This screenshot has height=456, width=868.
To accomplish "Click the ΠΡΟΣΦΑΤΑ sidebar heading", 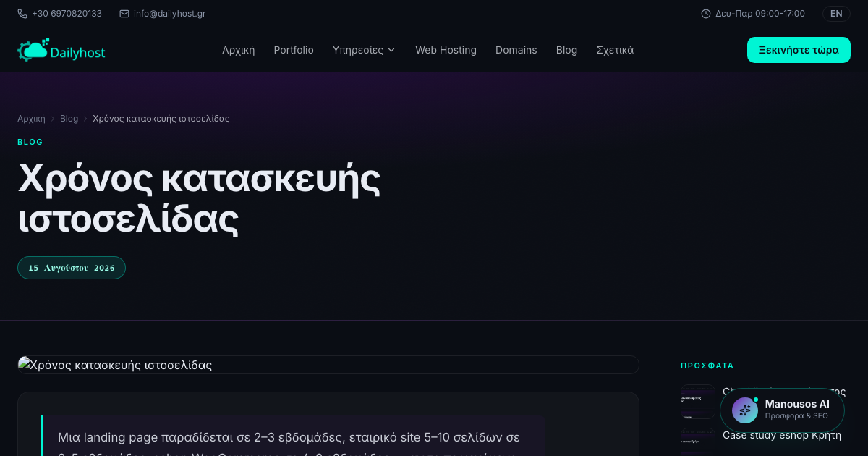I will tap(707, 366).
